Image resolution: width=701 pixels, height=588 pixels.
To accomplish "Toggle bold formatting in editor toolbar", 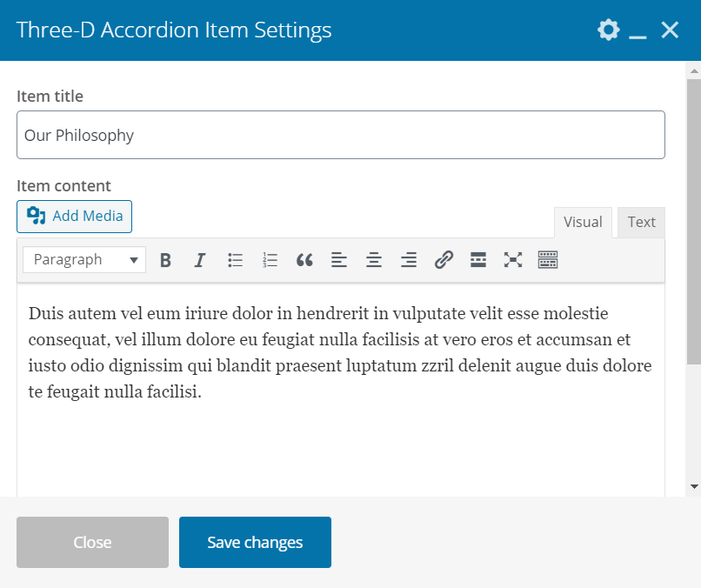I will 165,259.
